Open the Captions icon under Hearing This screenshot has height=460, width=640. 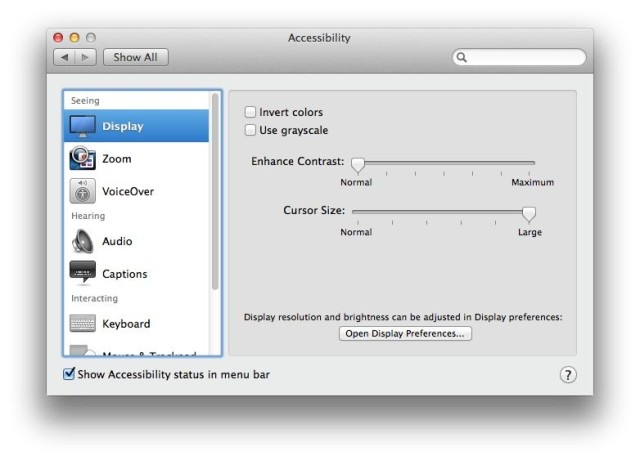tap(82, 273)
